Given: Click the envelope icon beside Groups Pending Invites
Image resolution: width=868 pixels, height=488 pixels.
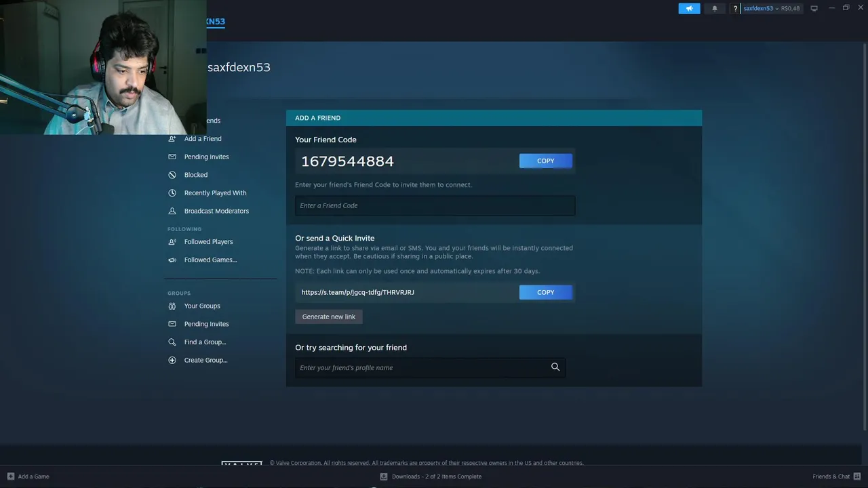Looking at the screenshot, I should click(x=172, y=324).
